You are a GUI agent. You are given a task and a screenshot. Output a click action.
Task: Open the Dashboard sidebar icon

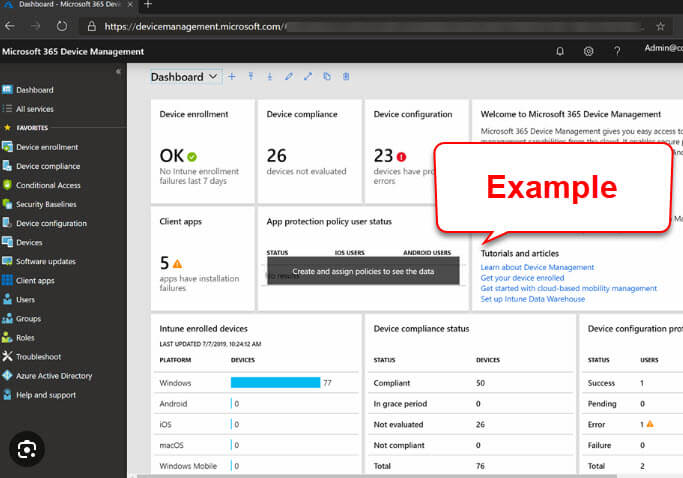[7, 90]
